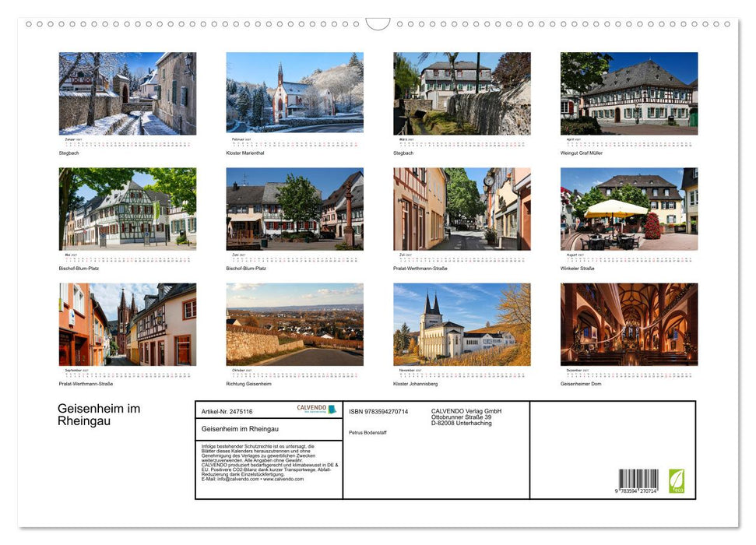Click 'Artikel-Nr. 2475116' text

click(x=227, y=411)
